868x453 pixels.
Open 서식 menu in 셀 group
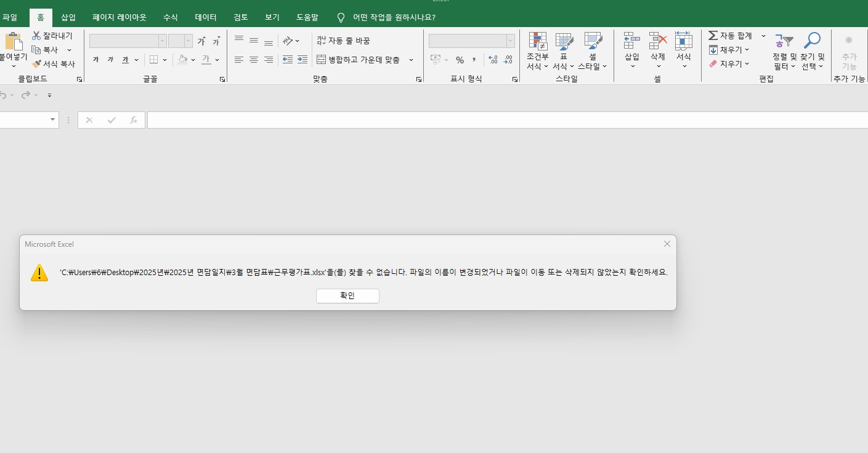tap(684, 50)
